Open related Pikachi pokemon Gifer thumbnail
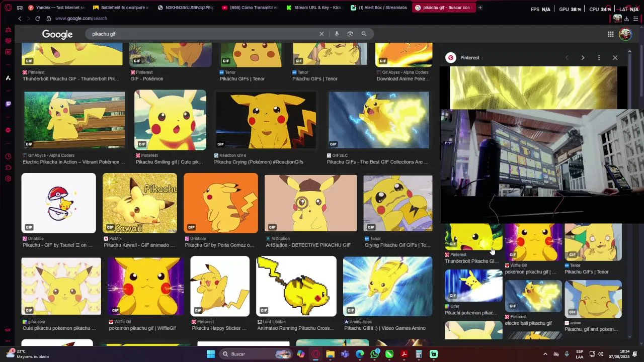 [473, 285]
